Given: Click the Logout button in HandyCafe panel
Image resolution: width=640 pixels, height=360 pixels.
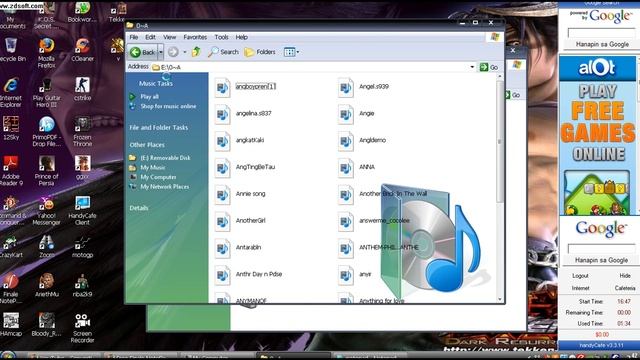Looking at the screenshot, I should [x=580, y=276].
